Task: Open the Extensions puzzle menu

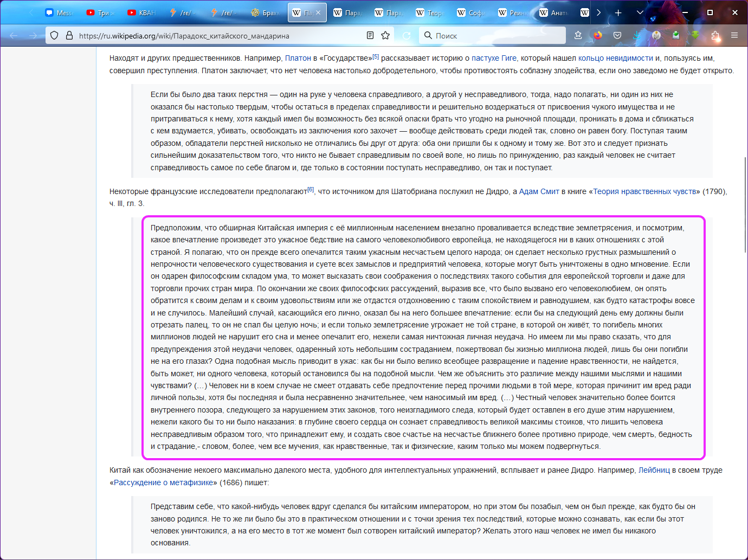Action: click(x=715, y=35)
